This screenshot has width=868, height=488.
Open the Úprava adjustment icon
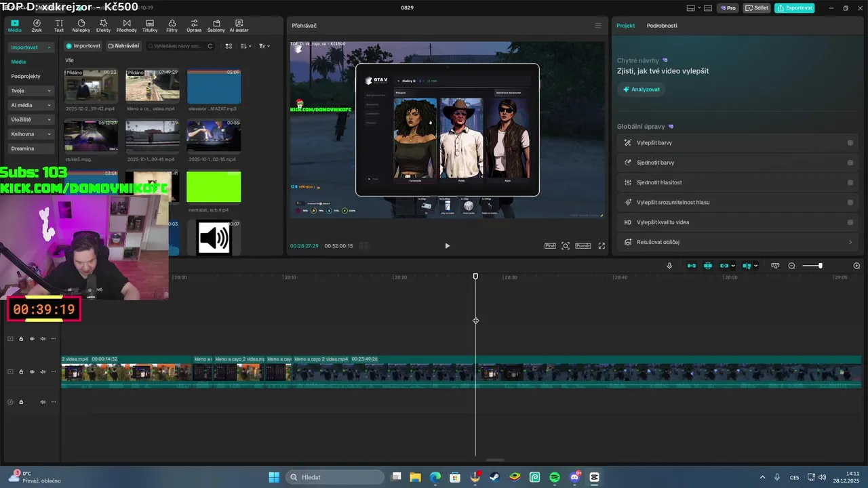194,26
